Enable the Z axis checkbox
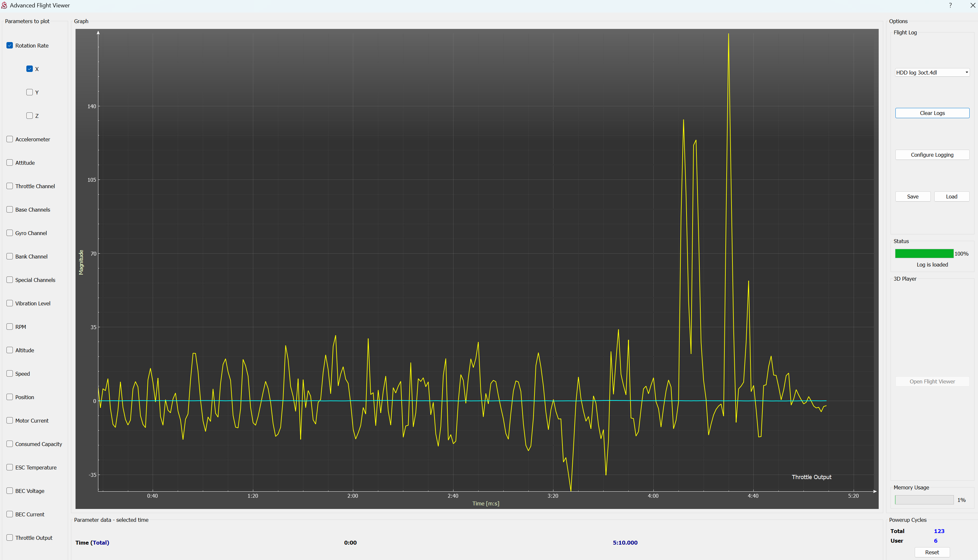 [30, 116]
